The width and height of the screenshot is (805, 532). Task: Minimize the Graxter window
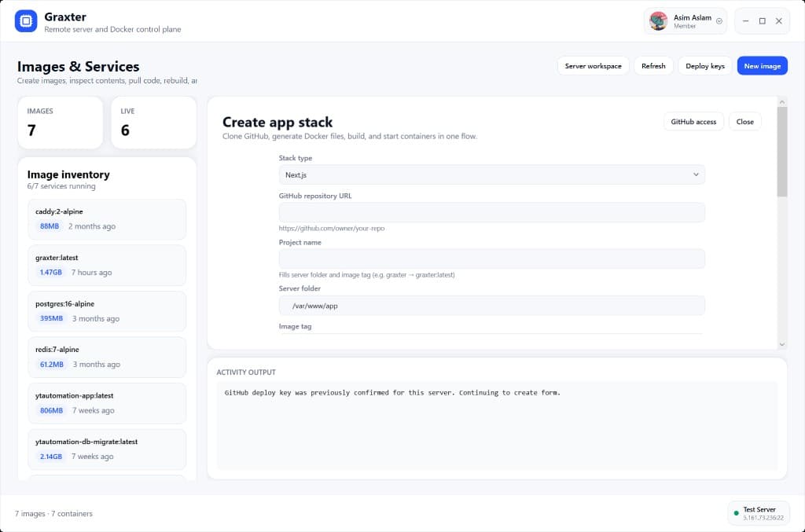[x=745, y=21]
